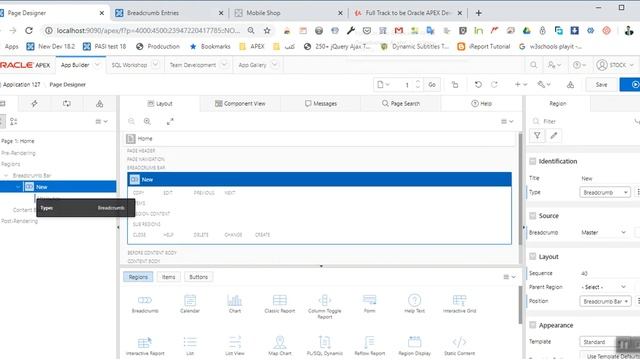Select Page 1: Home in the tree

(x=18, y=141)
